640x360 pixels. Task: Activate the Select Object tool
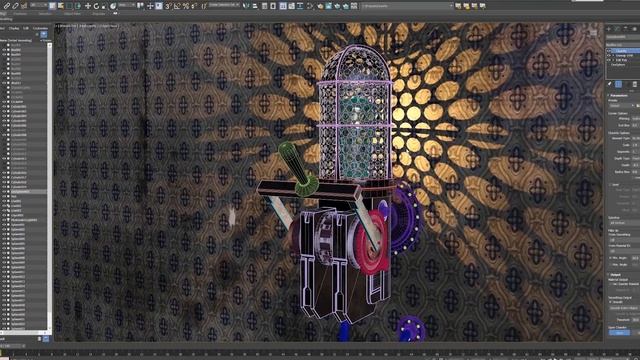[52, 6]
